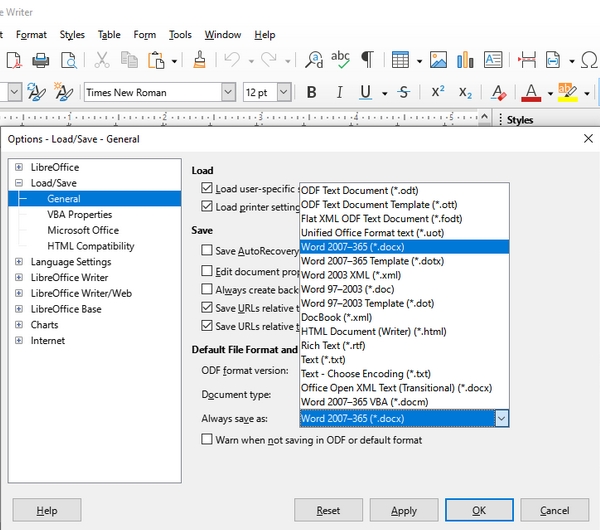Screen dimensions: 600x530
Task: Enable Save AutoRecovery information checkbox
Action: click(207, 250)
